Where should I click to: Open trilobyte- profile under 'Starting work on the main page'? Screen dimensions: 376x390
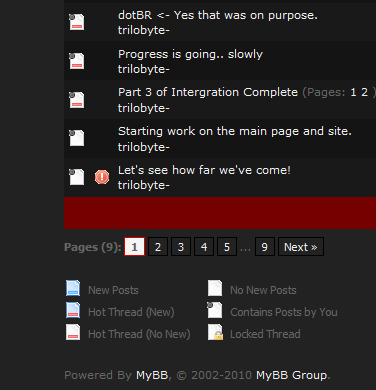pyautogui.click(x=144, y=147)
